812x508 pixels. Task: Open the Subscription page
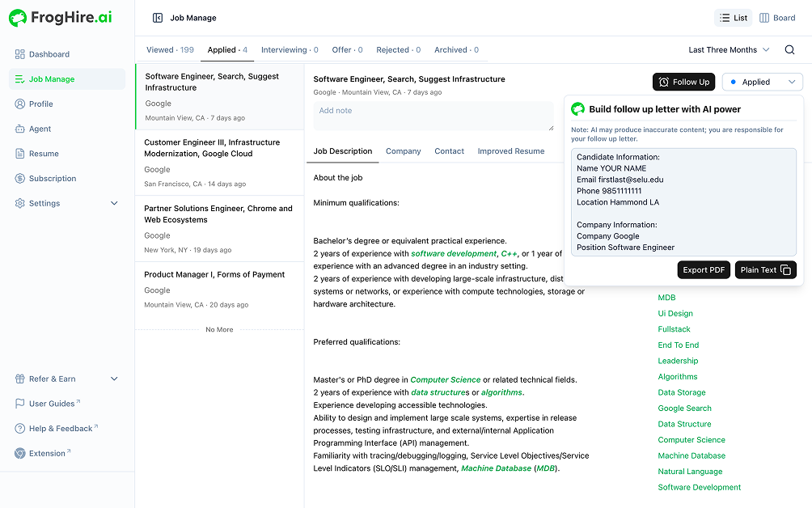(52, 179)
